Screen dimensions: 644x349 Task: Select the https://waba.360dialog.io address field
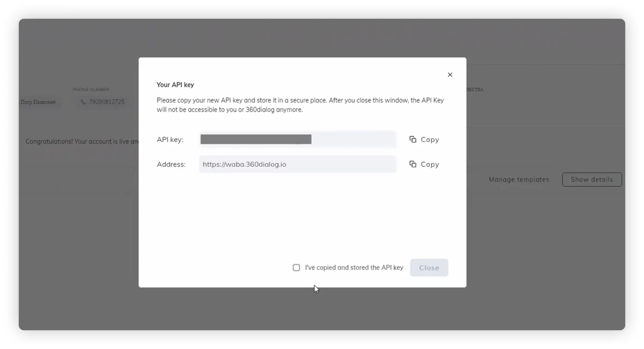(x=298, y=164)
